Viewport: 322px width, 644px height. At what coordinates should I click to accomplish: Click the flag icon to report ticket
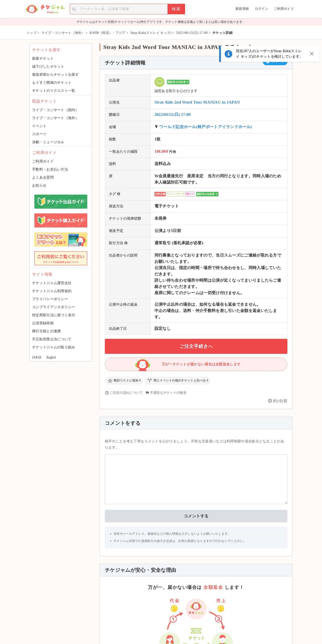point(147,393)
